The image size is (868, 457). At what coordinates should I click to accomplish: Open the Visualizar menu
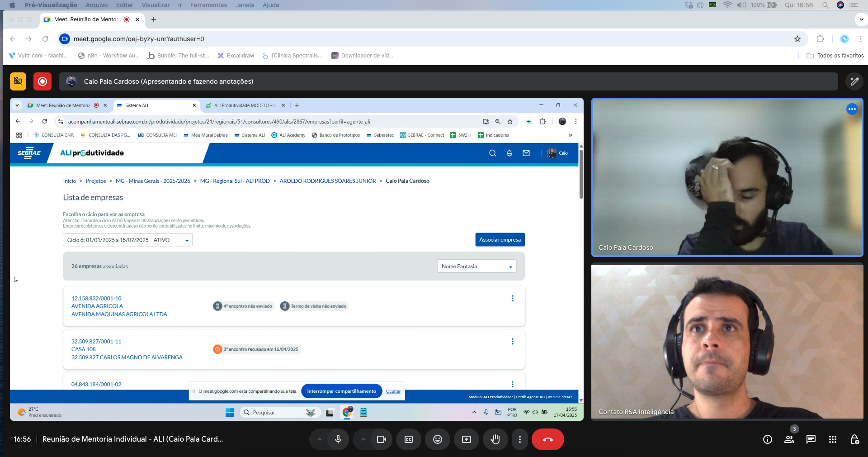(x=156, y=5)
